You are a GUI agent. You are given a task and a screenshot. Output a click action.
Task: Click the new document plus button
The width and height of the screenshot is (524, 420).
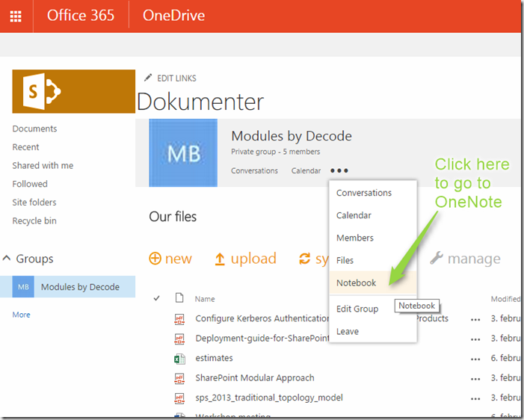(x=170, y=259)
